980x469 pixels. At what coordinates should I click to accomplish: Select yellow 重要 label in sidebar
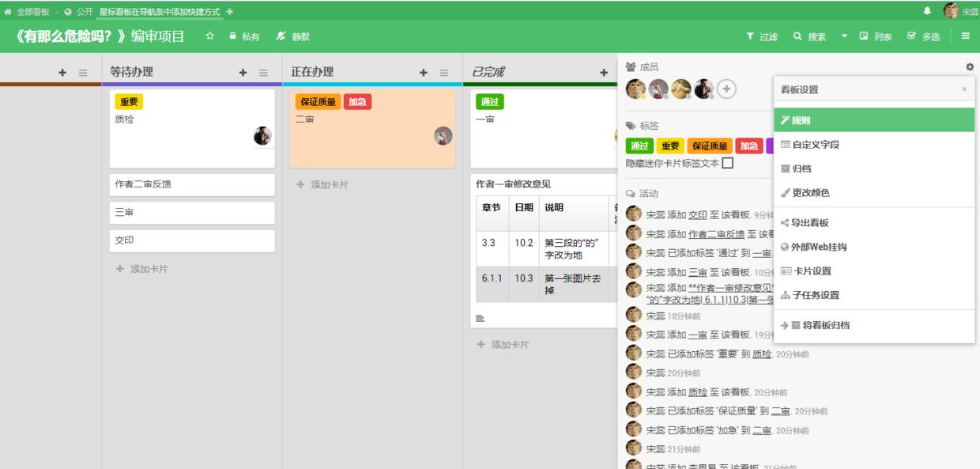click(x=669, y=146)
